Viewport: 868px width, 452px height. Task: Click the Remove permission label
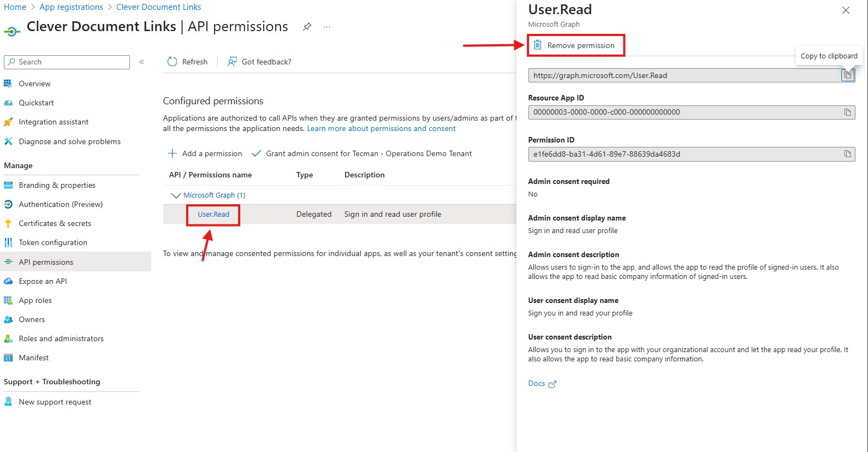(x=581, y=45)
